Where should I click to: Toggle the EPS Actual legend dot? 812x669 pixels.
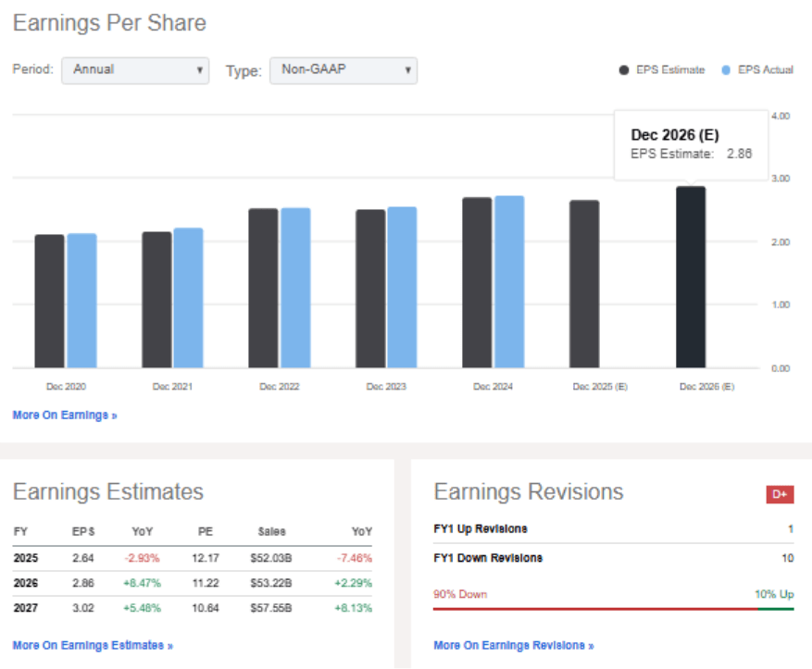point(727,70)
